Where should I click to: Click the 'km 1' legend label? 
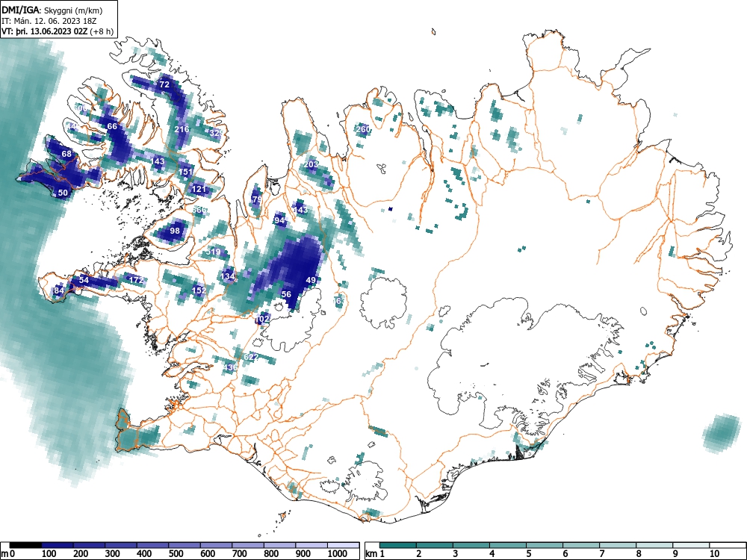pyautogui.click(x=375, y=554)
